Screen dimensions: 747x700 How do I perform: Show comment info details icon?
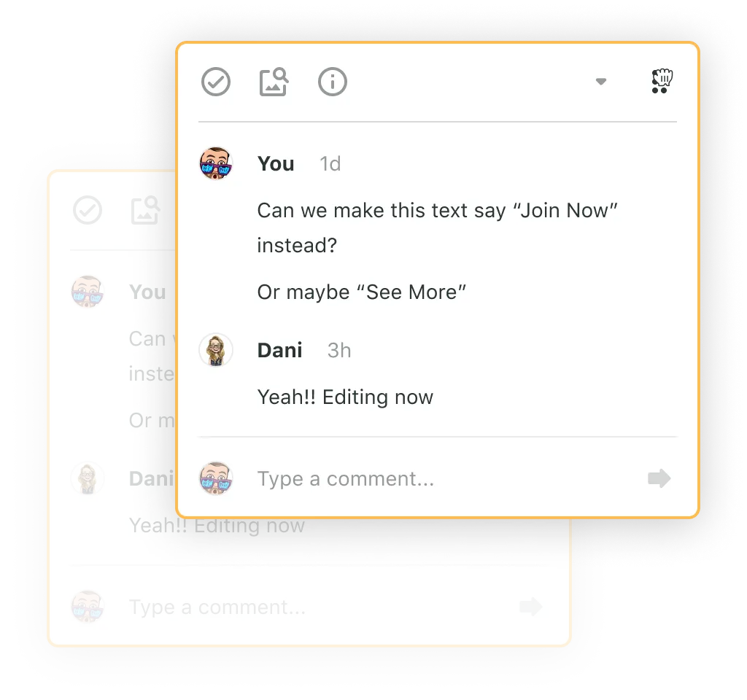click(x=333, y=82)
